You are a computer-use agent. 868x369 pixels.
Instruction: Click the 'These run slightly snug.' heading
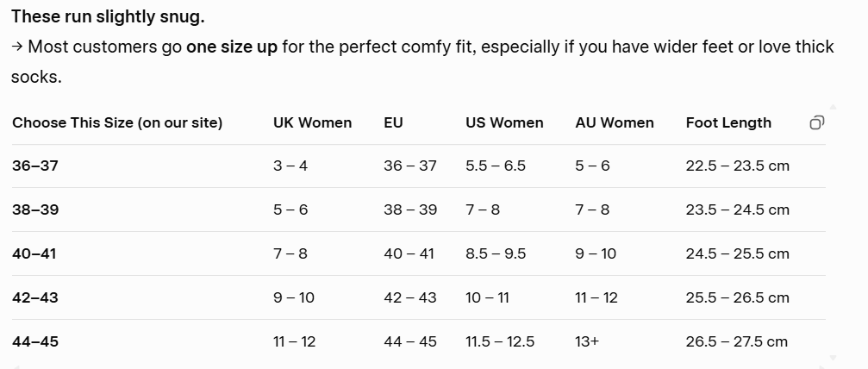coord(108,16)
